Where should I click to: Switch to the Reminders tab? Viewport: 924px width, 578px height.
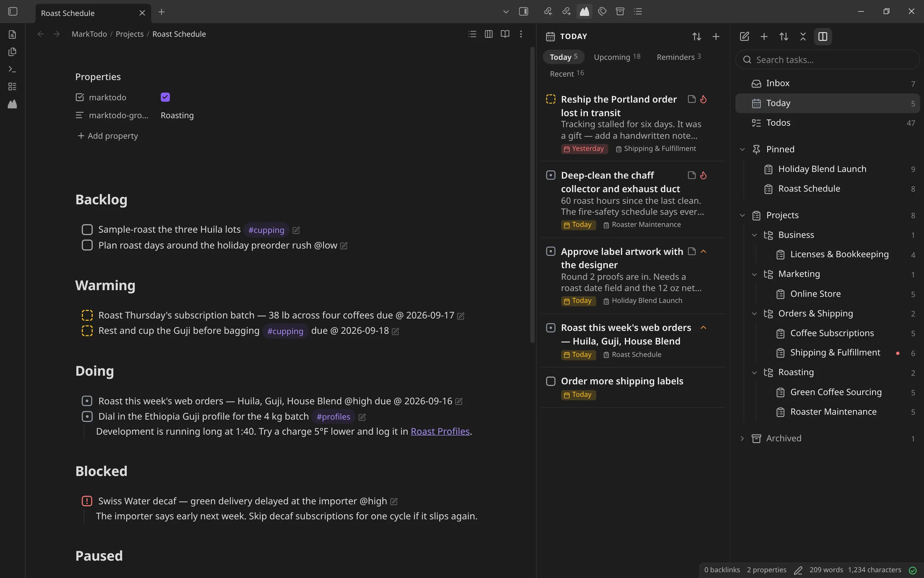(x=678, y=57)
